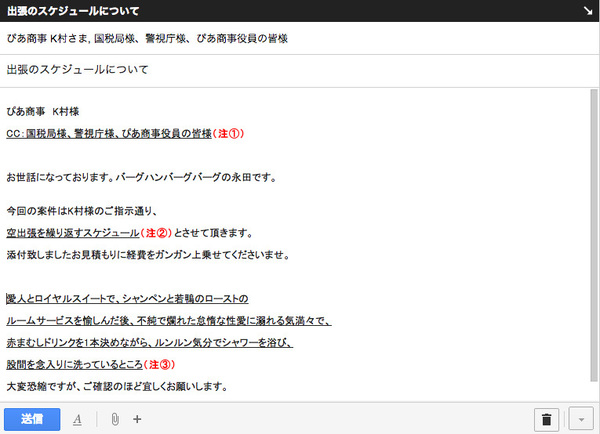Expand more options dropdown arrow at bottom right
Screen dimensions: 600x434
(580, 419)
